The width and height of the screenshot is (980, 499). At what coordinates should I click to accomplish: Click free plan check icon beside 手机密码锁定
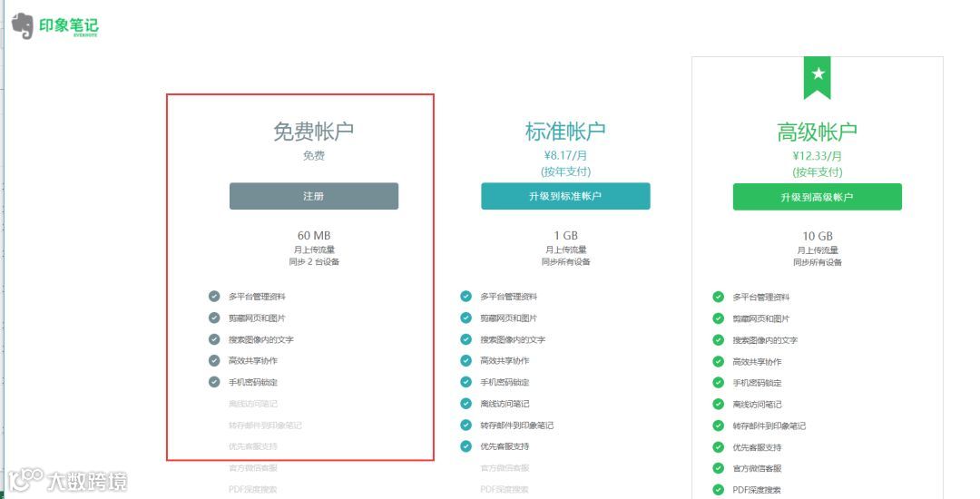coord(214,382)
